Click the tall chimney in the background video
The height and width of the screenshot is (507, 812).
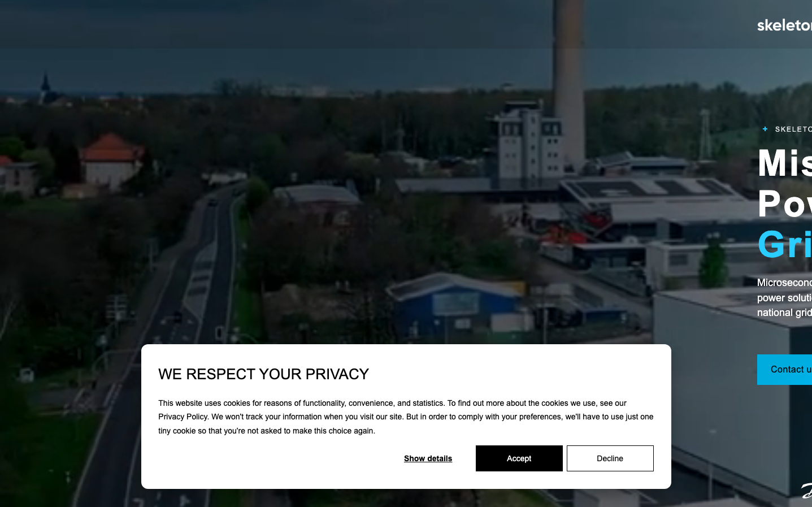click(568, 85)
